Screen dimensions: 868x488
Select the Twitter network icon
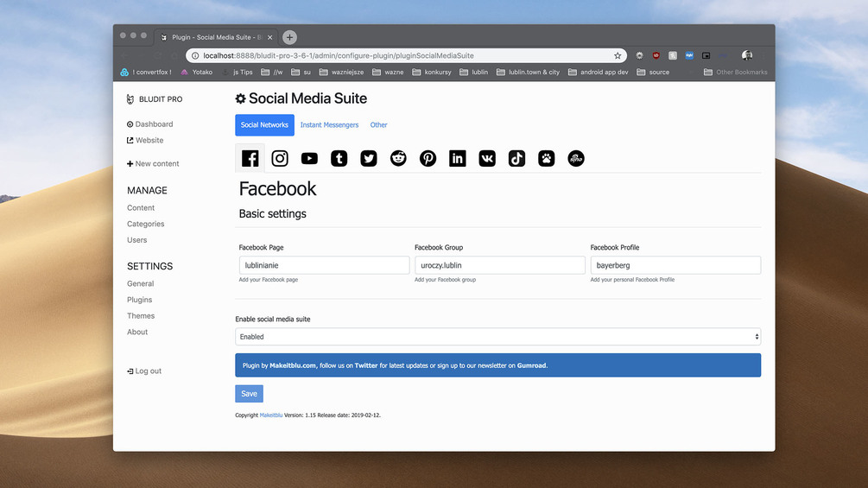pos(369,158)
